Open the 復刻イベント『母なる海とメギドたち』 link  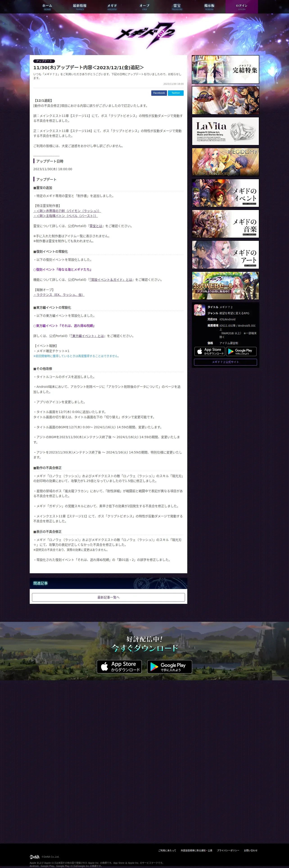63,270
